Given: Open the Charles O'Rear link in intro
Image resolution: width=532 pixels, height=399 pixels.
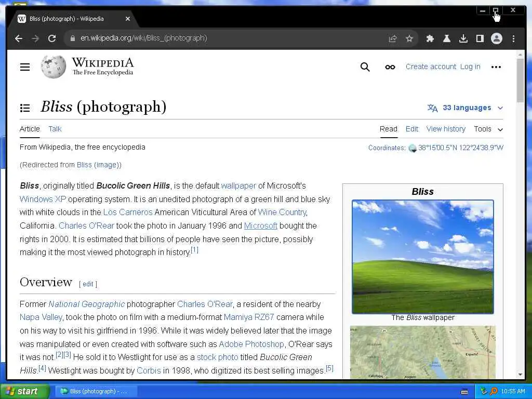Looking at the screenshot, I should pyautogui.click(x=87, y=225).
